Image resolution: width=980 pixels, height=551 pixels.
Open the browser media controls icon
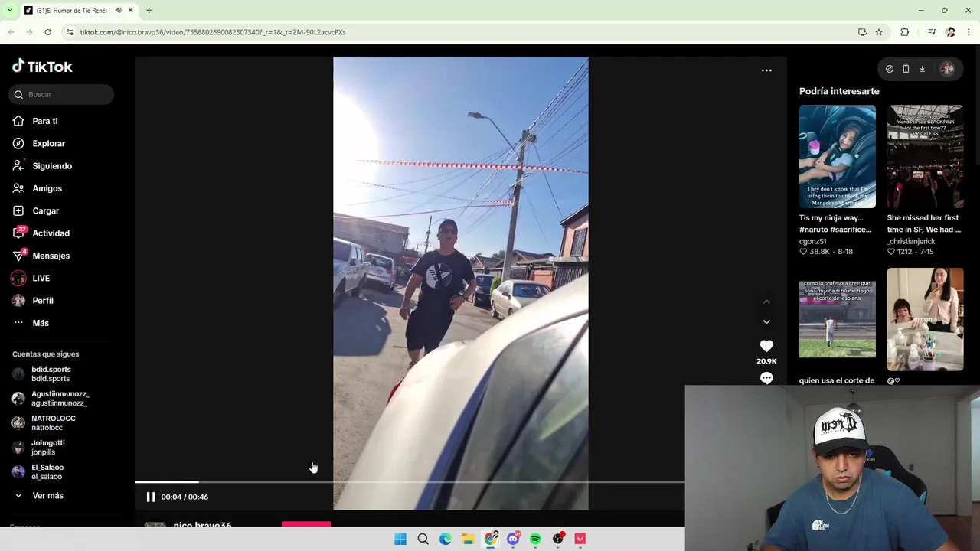[932, 32]
